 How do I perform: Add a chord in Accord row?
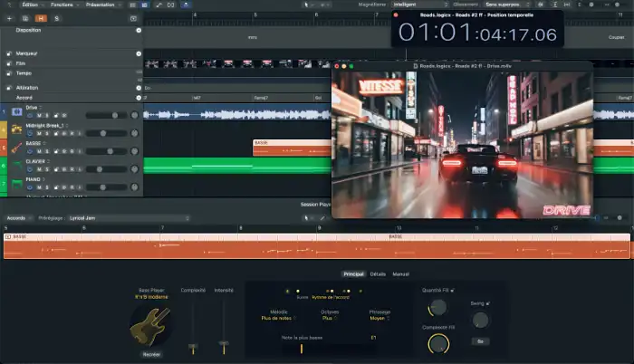pyautogui.click(x=139, y=98)
